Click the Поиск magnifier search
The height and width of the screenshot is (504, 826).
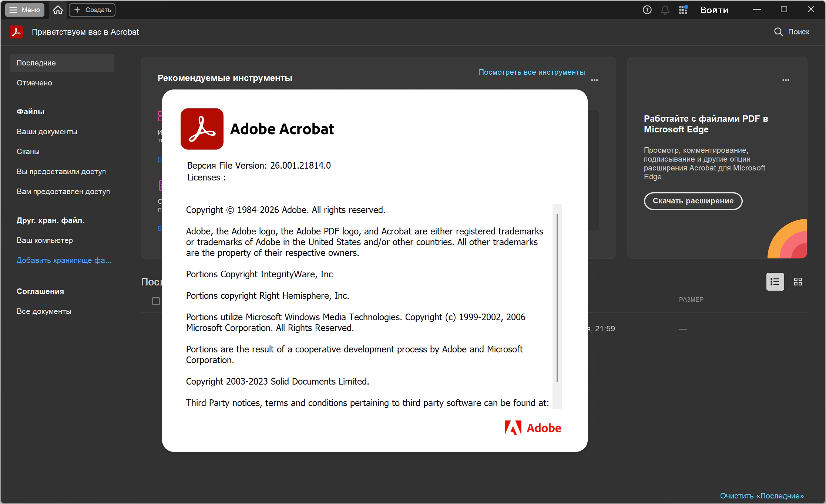(x=792, y=32)
